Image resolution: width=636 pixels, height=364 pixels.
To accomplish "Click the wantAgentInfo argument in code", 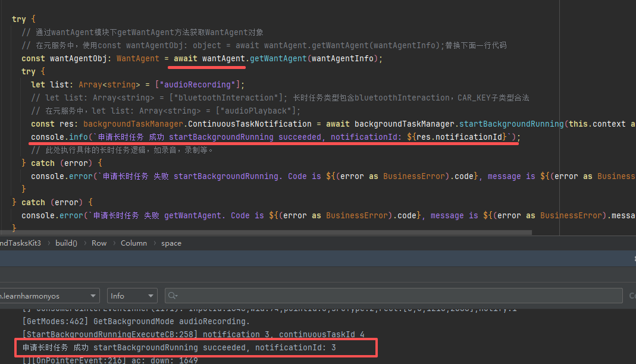I will 342,58.
